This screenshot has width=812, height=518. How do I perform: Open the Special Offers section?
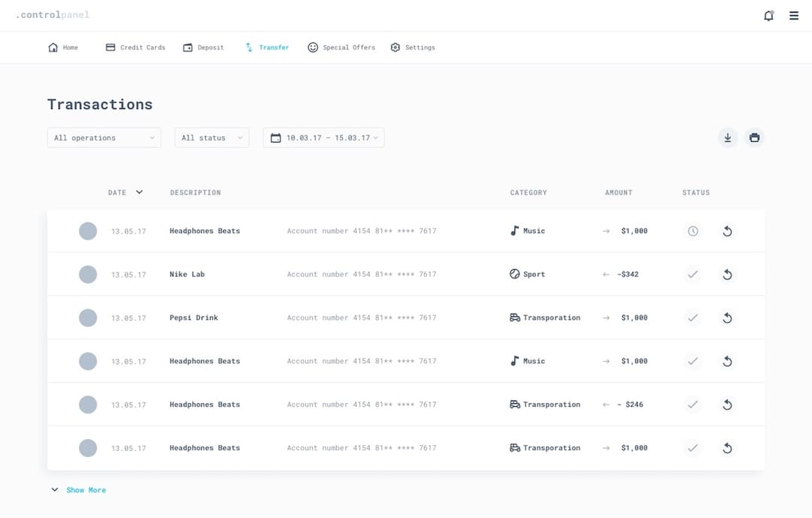click(341, 47)
